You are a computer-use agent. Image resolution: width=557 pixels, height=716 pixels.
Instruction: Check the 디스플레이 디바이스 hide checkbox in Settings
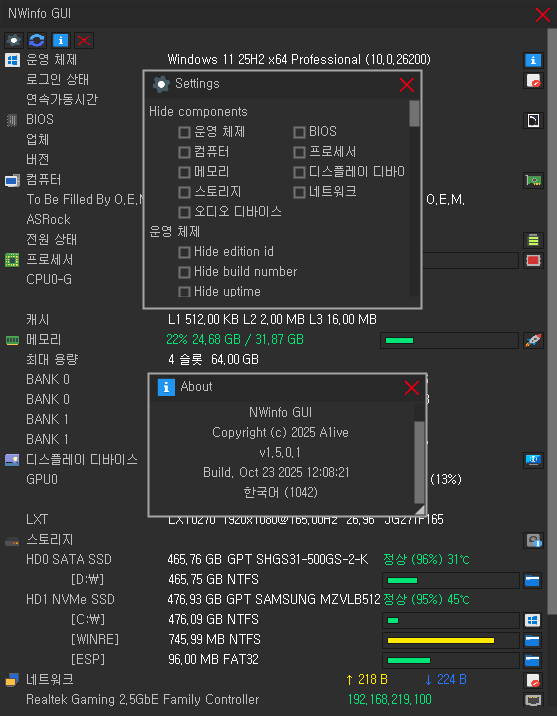[x=299, y=172]
